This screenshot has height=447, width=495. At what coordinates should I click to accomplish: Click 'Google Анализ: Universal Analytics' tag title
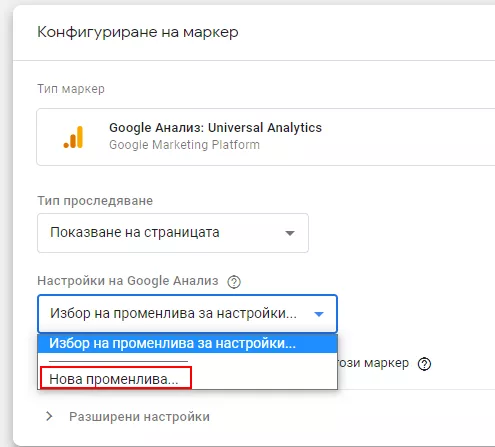pyautogui.click(x=215, y=128)
